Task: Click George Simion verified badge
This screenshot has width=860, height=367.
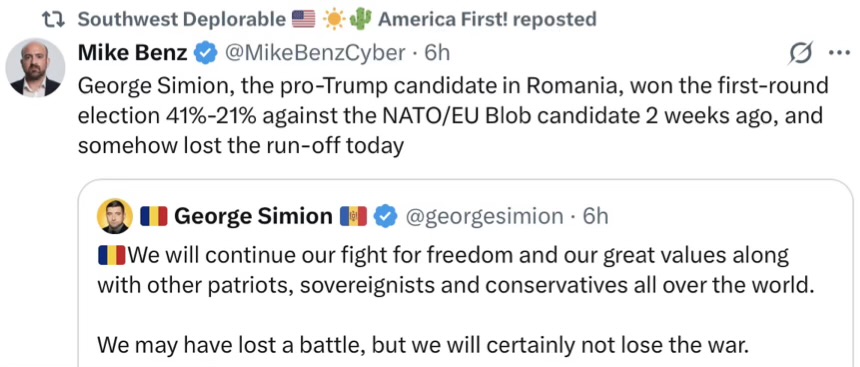Action: pos(386,217)
